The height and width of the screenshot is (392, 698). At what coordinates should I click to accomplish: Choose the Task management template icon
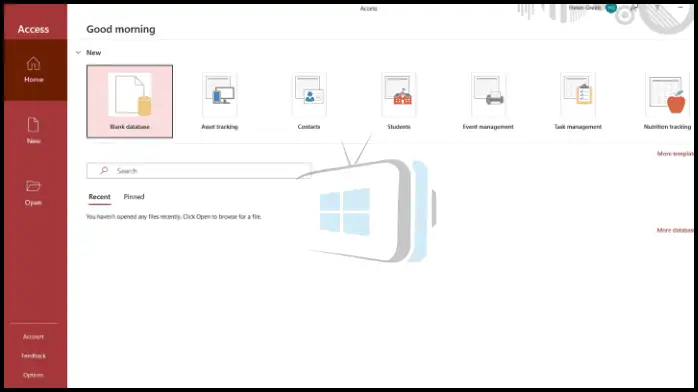[578, 95]
